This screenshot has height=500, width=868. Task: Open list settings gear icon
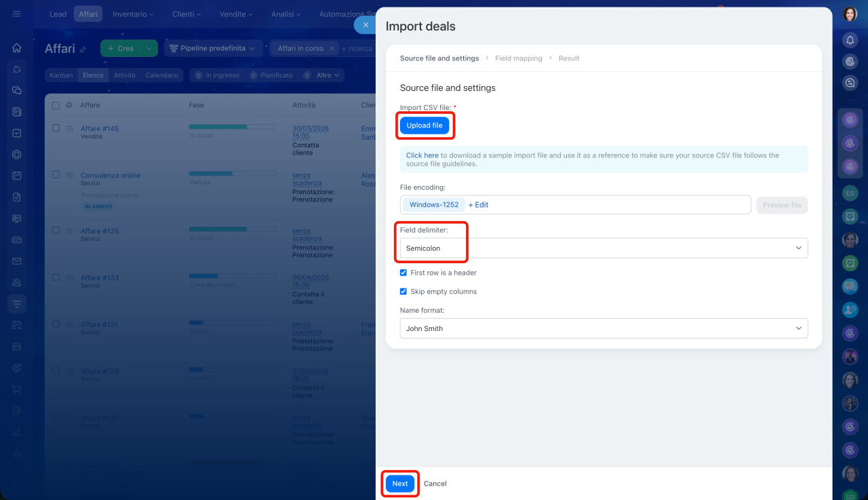[x=68, y=105]
